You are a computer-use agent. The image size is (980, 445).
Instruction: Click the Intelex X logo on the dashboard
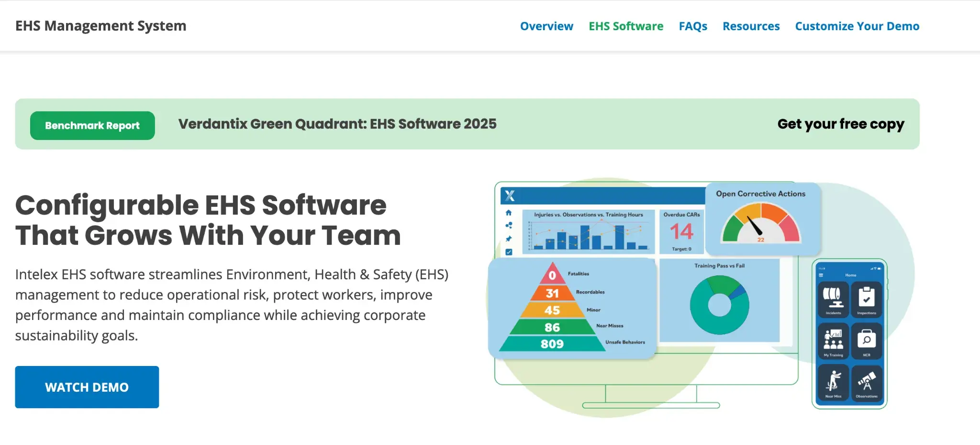[509, 195]
